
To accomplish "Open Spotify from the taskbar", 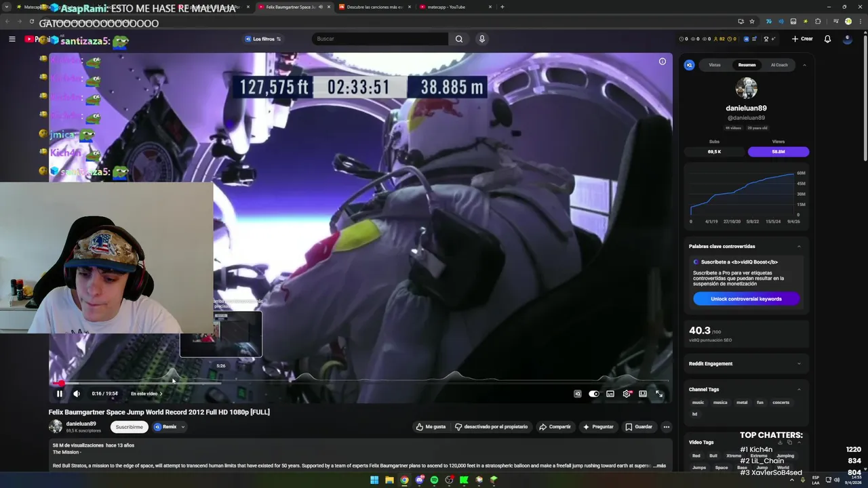I will pos(434,480).
